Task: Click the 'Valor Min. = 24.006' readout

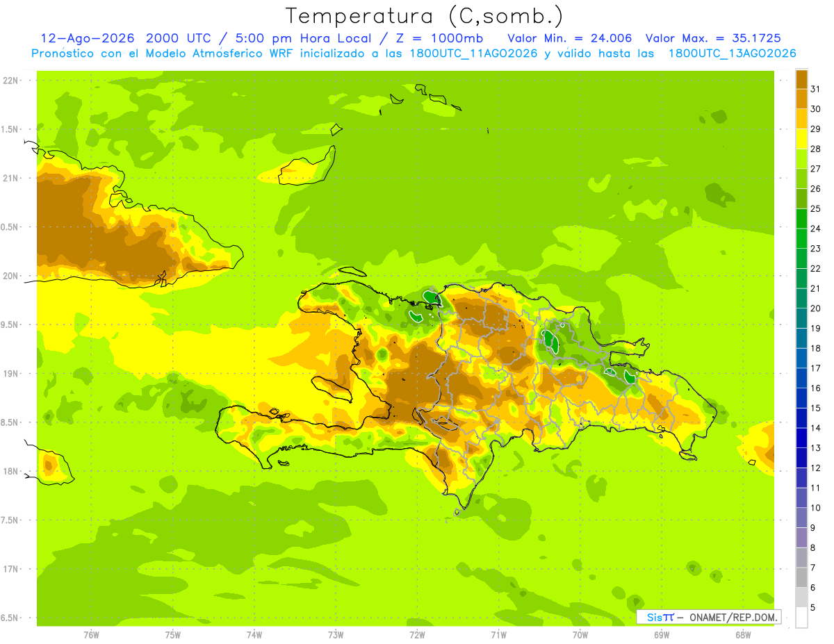Action: [569, 38]
